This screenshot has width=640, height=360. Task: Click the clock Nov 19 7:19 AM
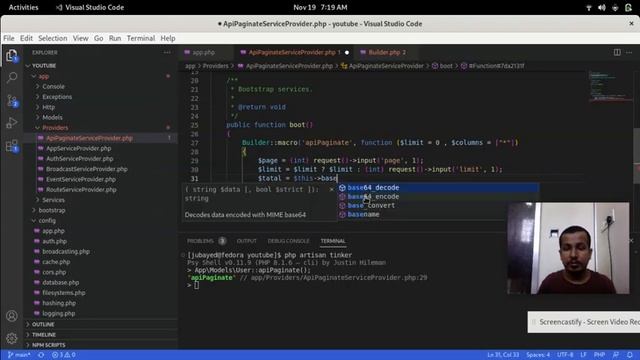[x=320, y=7]
